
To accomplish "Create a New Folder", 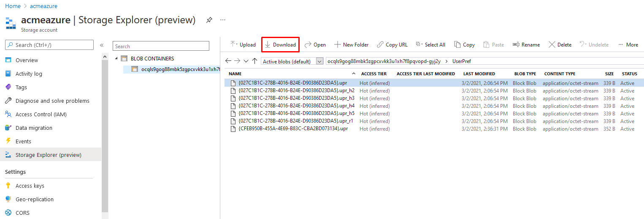I will click(x=351, y=45).
